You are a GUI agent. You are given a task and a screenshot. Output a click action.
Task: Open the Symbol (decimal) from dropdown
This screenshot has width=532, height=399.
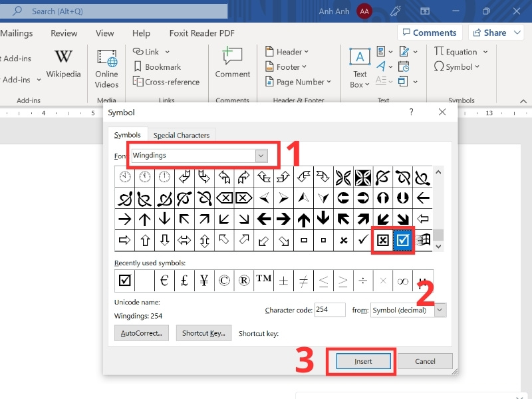click(x=440, y=310)
